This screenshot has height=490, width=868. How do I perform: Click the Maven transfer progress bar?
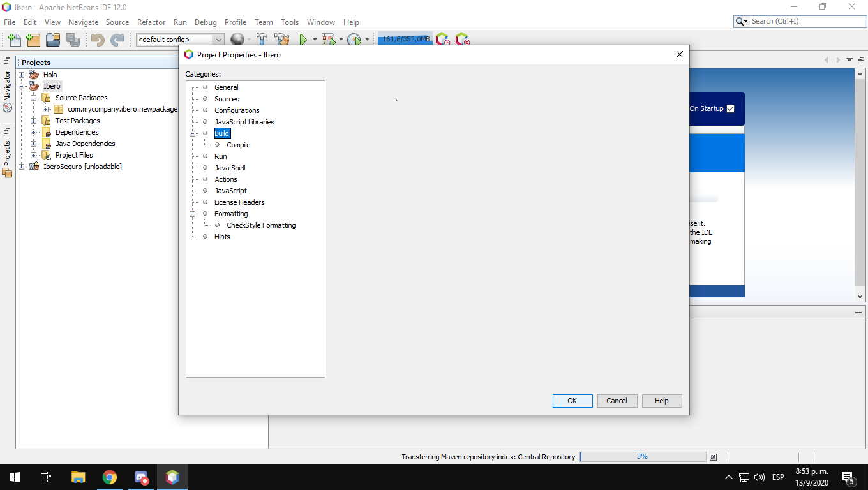(643, 457)
